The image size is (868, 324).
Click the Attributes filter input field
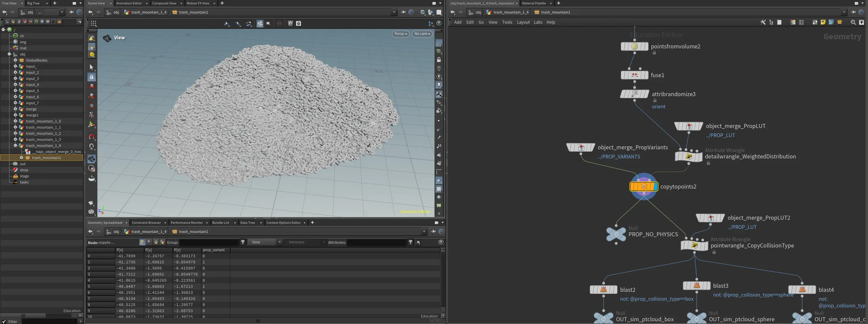click(x=376, y=242)
